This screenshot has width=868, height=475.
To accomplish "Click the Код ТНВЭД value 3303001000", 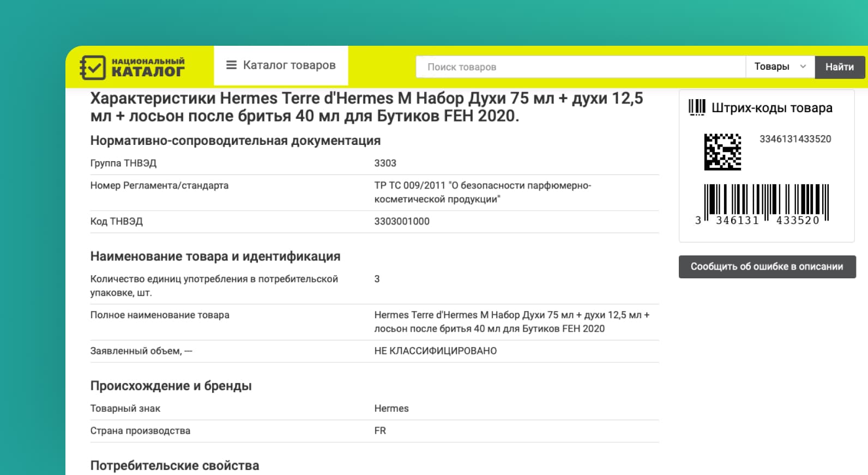I will pyautogui.click(x=402, y=221).
